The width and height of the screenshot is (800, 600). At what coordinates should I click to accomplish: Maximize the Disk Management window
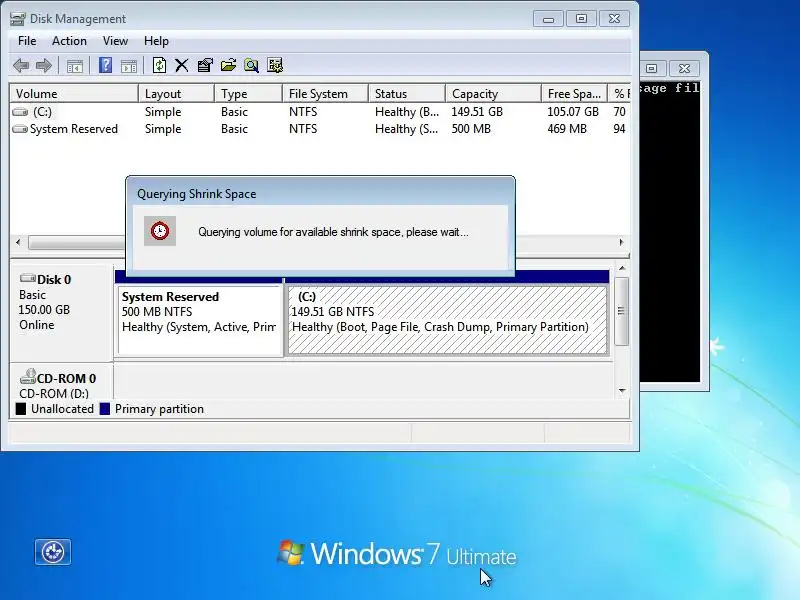(581, 19)
